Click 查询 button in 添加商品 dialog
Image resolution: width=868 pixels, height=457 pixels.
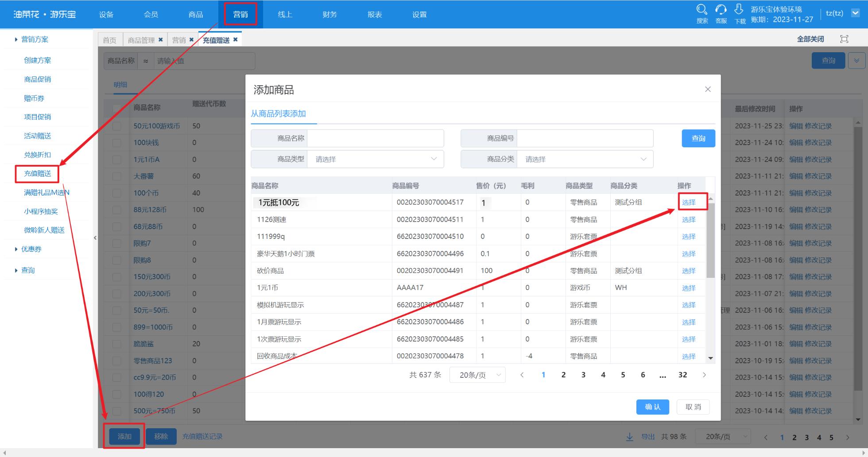698,138
